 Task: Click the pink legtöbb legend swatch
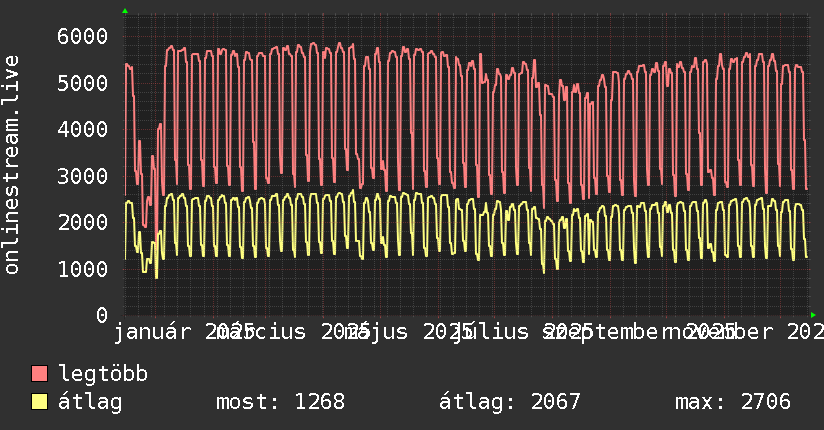(39, 374)
